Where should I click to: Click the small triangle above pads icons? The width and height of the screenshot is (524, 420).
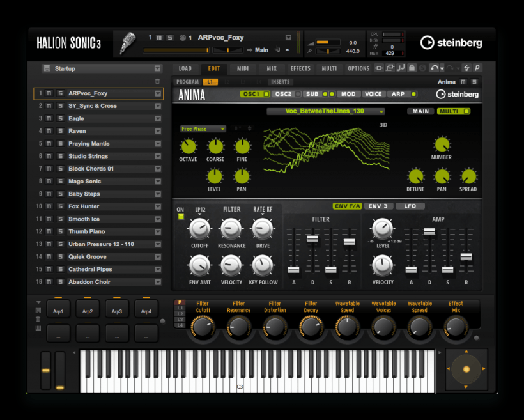point(38,302)
